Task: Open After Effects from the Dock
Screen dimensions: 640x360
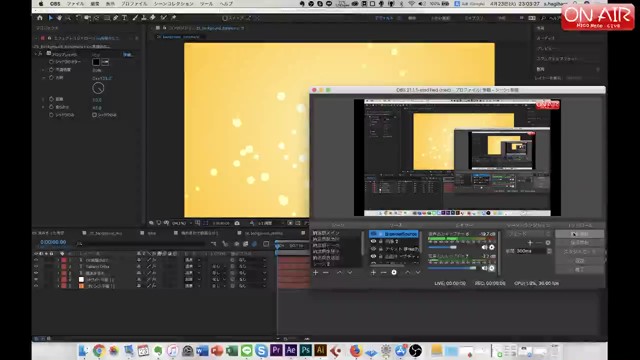Action: pos(291,350)
